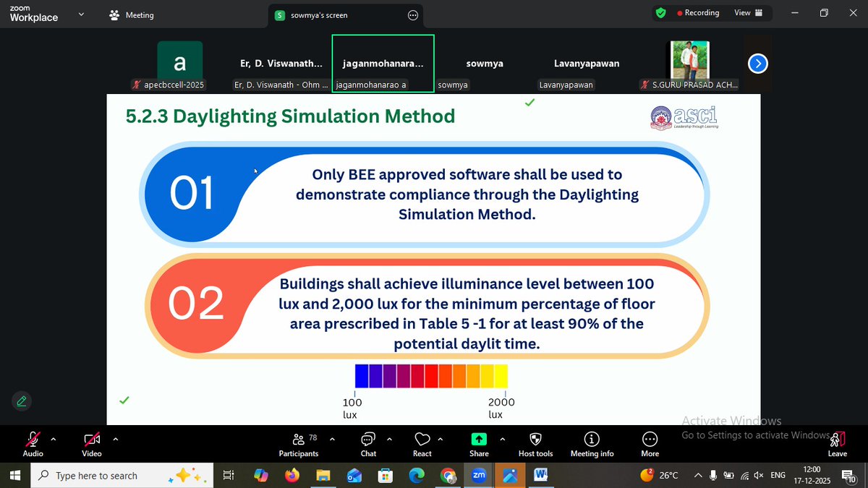The height and width of the screenshot is (488, 868).
Task: Leave the meeting
Action: 838,443
